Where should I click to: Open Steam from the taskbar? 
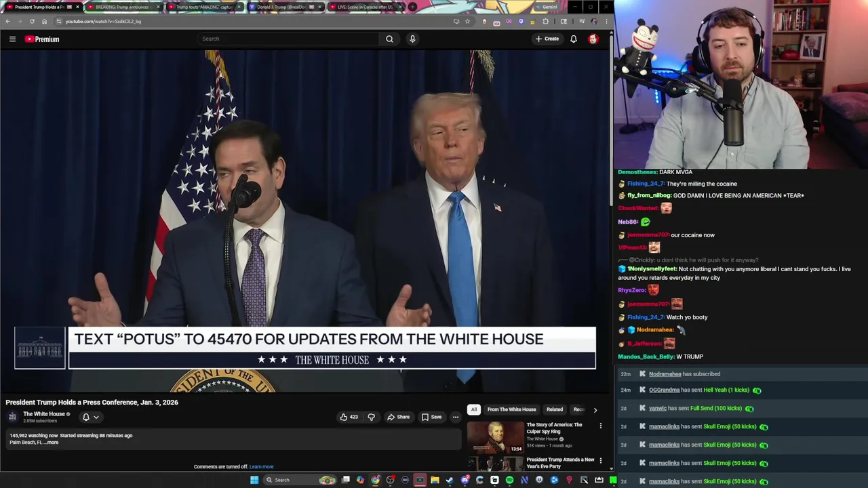click(x=450, y=480)
